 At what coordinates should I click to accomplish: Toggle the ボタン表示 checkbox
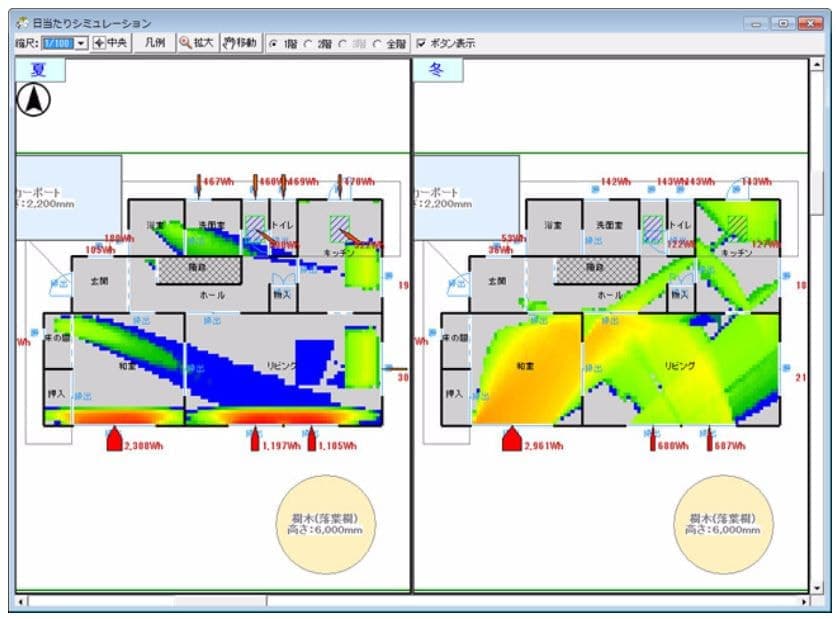coord(422,44)
